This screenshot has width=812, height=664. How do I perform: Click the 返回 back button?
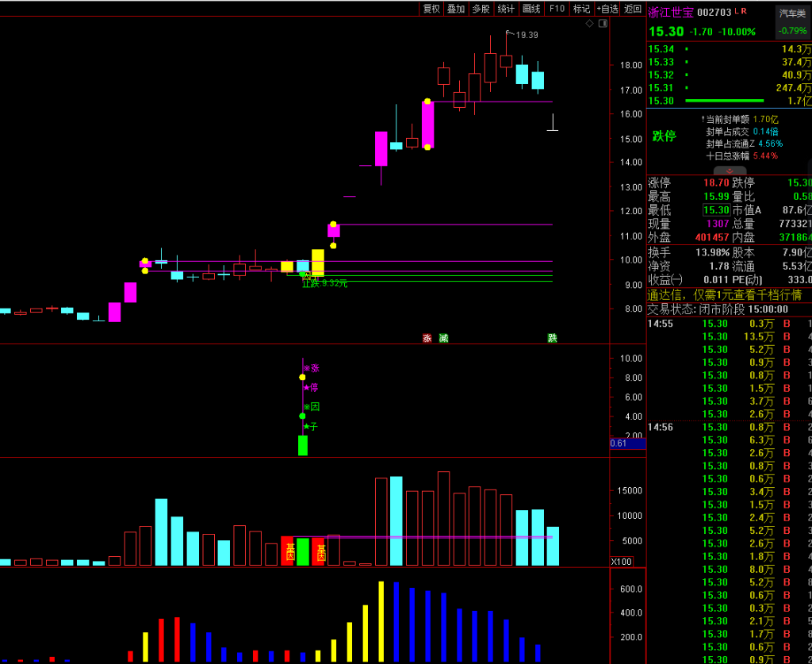(x=633, y=9)
